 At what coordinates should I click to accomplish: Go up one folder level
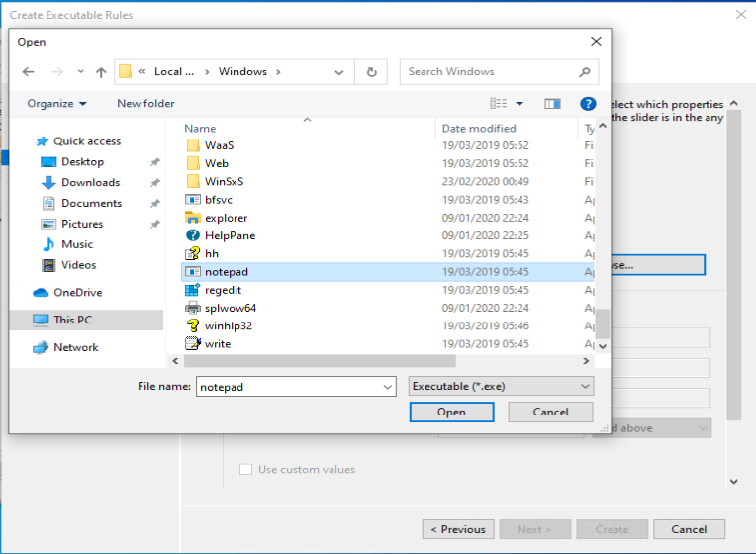pyautogui.click(x=101, y=72)
